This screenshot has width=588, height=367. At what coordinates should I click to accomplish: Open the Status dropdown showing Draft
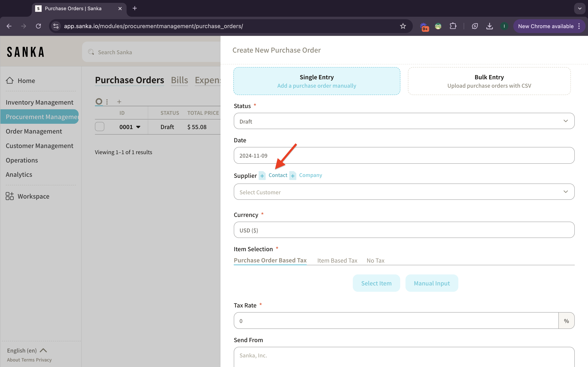pyautogui.click(x=404, y=121)
